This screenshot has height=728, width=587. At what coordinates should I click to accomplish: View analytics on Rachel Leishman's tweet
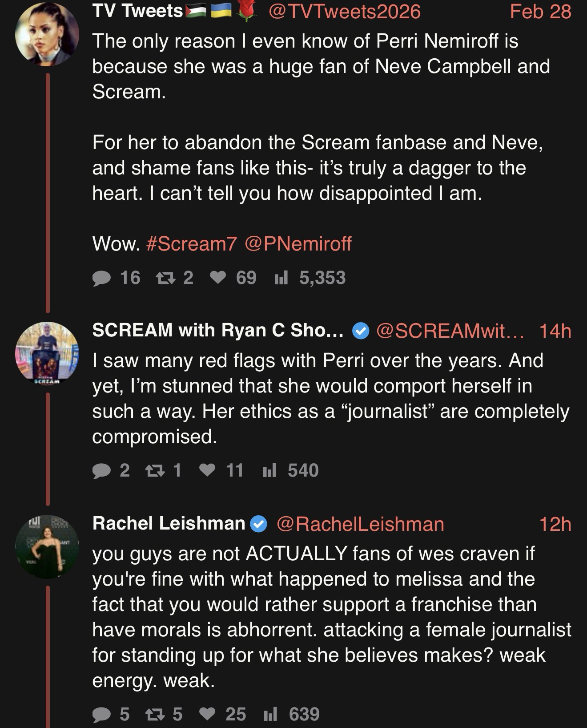pos(270,715)
